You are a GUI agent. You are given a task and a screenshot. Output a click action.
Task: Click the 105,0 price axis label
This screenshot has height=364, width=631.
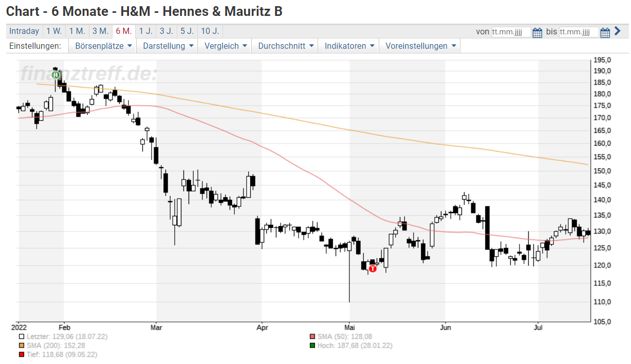[x=602, y=322]
